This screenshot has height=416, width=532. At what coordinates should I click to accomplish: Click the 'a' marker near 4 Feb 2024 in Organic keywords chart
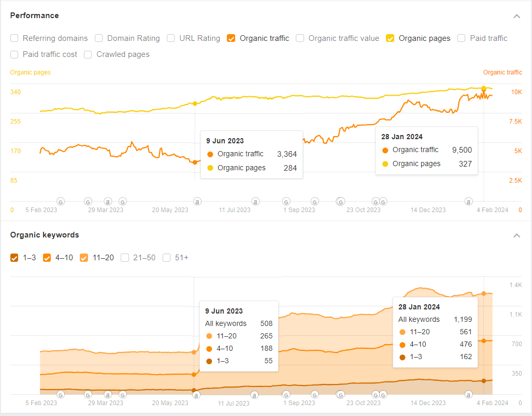click(468, 394)
